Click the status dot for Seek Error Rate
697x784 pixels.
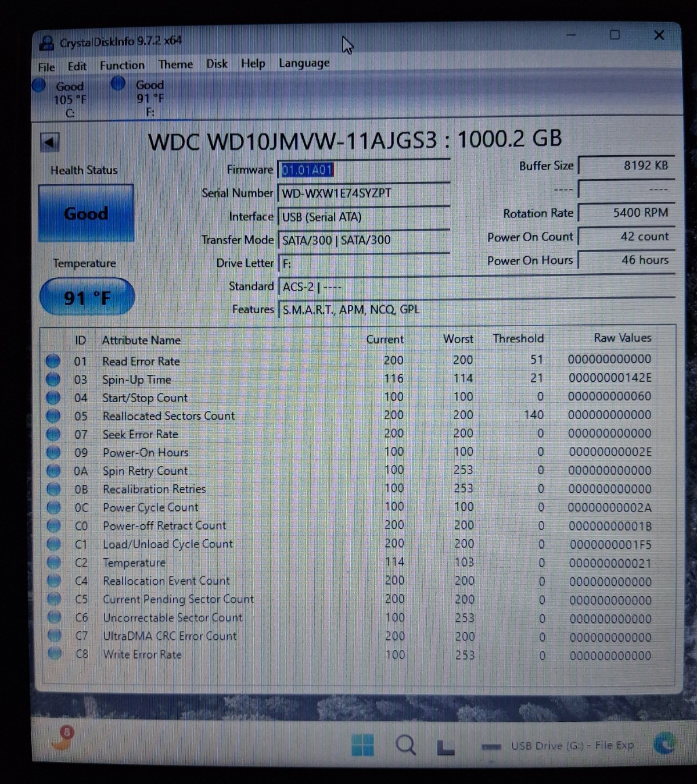click(x=53, y=434)
